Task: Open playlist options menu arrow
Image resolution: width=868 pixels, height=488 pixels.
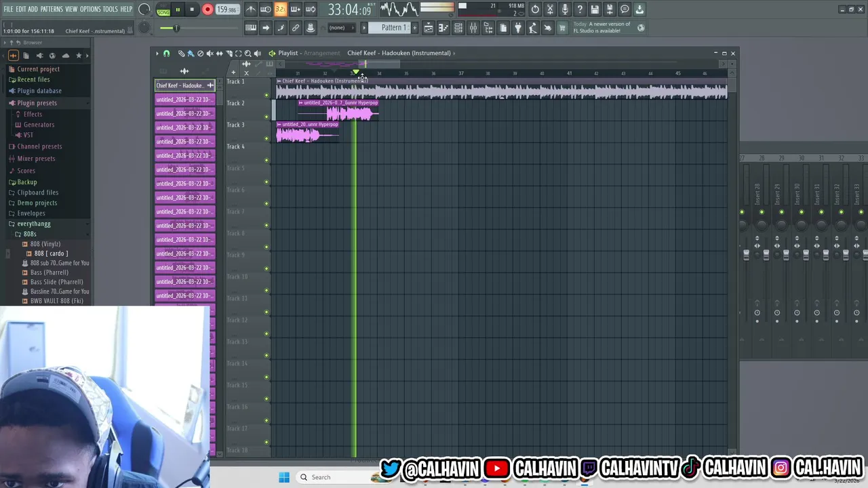Action: click(157, 53)
